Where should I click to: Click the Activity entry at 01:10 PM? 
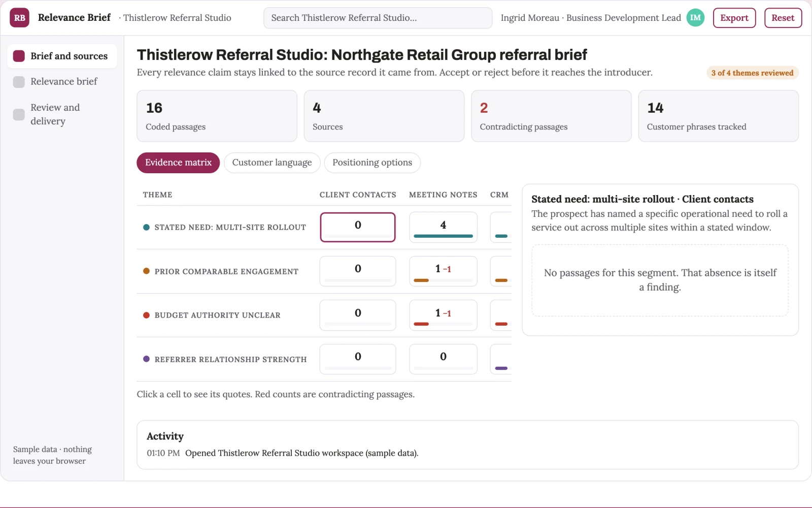[283, 453]
